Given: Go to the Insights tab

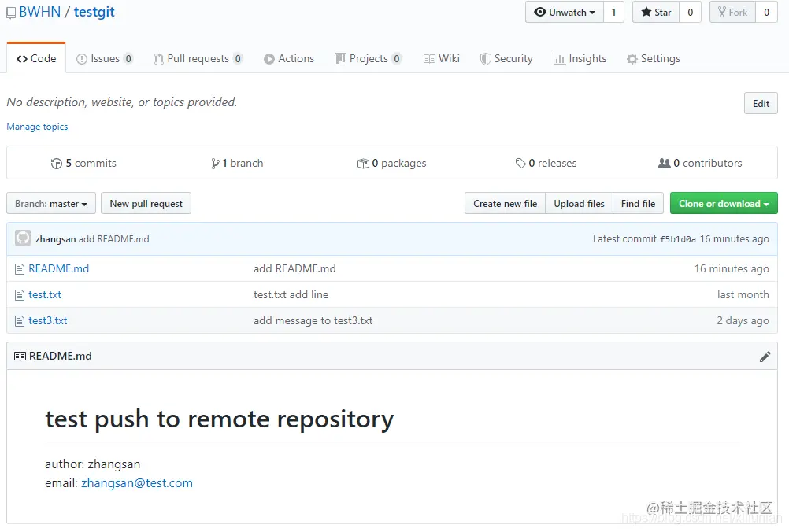Looking at the screenshot, I should click(580, 59).
